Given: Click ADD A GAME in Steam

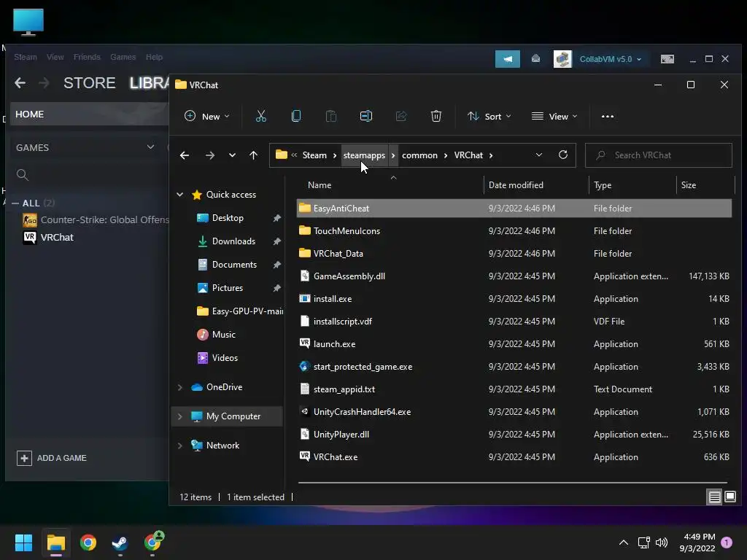Looking at the screenshot, I should click(52, 458).
